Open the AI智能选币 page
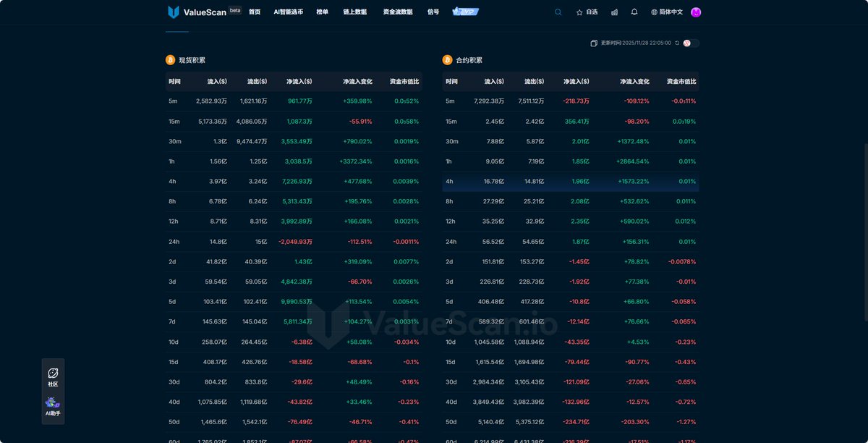868x443 pixels. click(289, 12)
